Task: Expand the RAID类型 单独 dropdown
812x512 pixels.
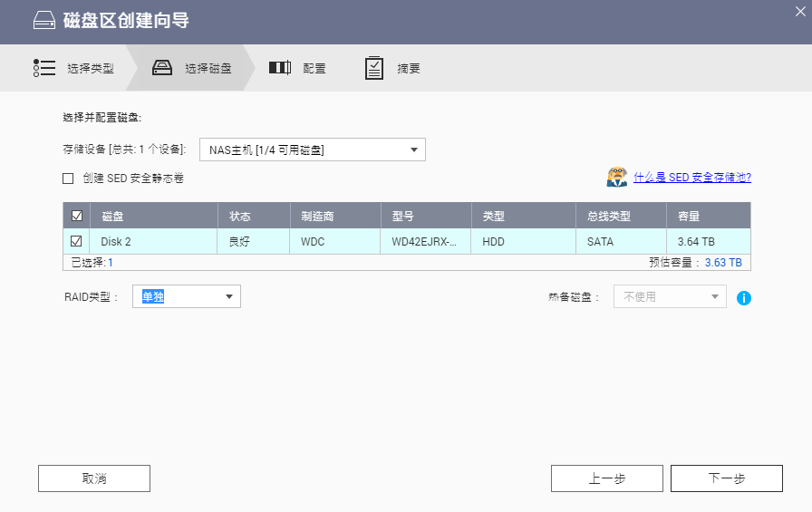Action: coord(186,296)
